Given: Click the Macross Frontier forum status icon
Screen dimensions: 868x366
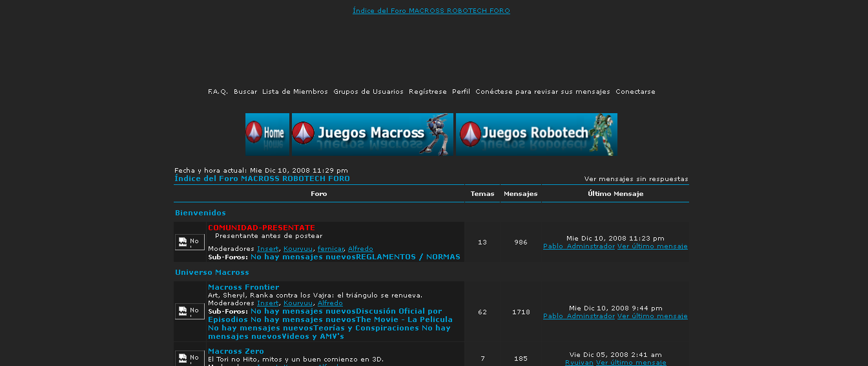Looking at the screenshot, I should coord(190,312).
